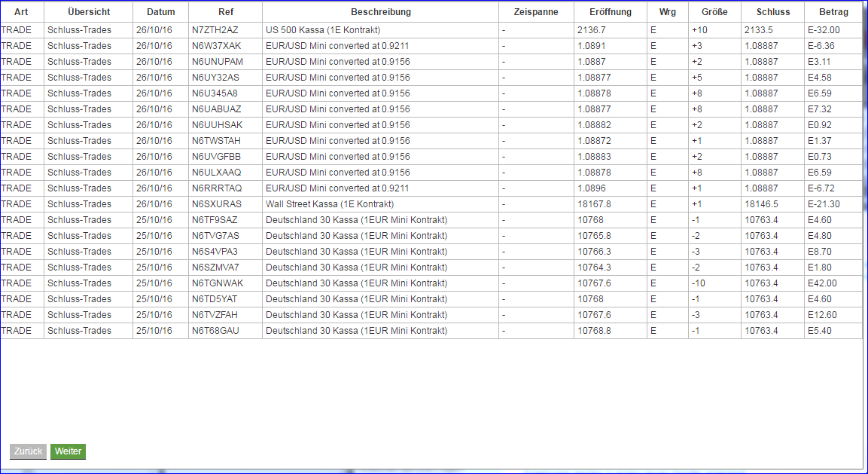Click amount E-32.00
This screenshot has width=868, height=474.
pyautogui.click(x=824, y=30)
